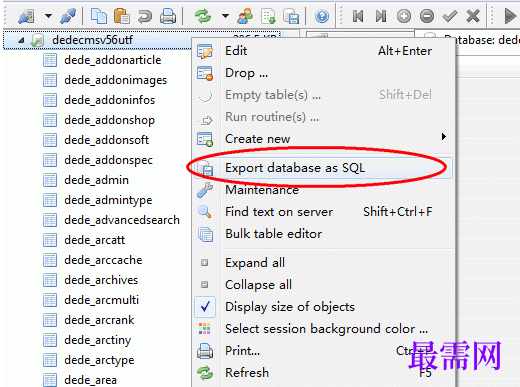
Task: Choose Collapse all in context menu
Action: point(323,285)
